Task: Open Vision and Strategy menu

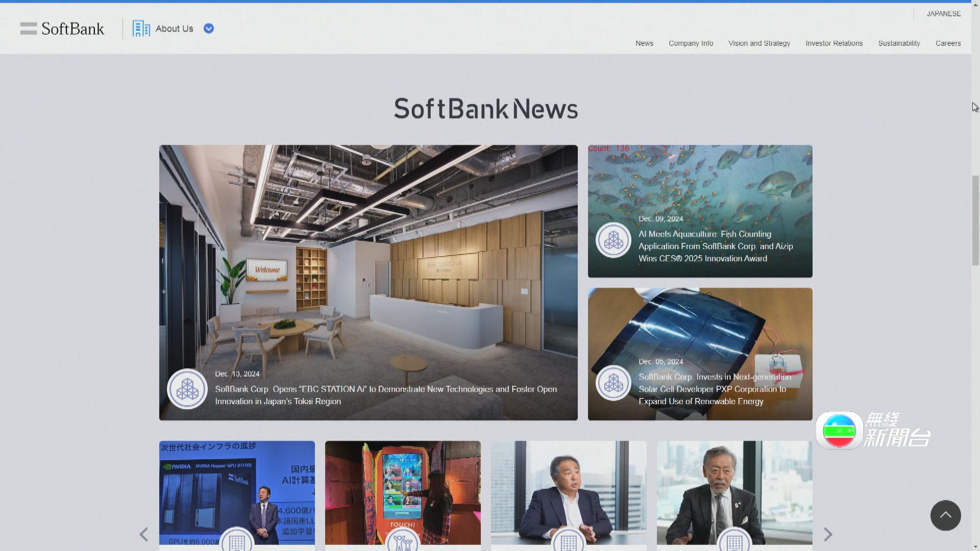Action: pos(759,43)
